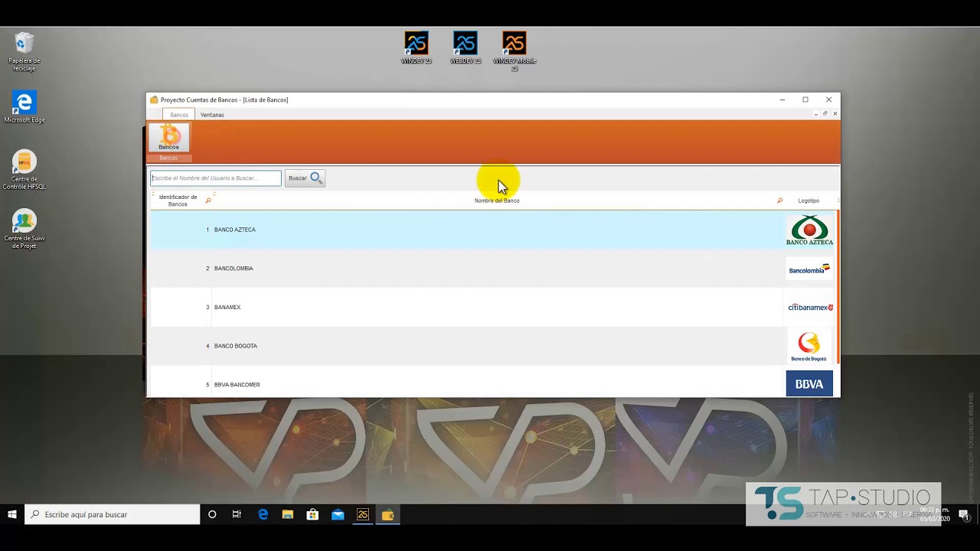Select the WEBDEV 25 desktop shortcut
This screenshot has width=980, height=551.
[465, 47]
